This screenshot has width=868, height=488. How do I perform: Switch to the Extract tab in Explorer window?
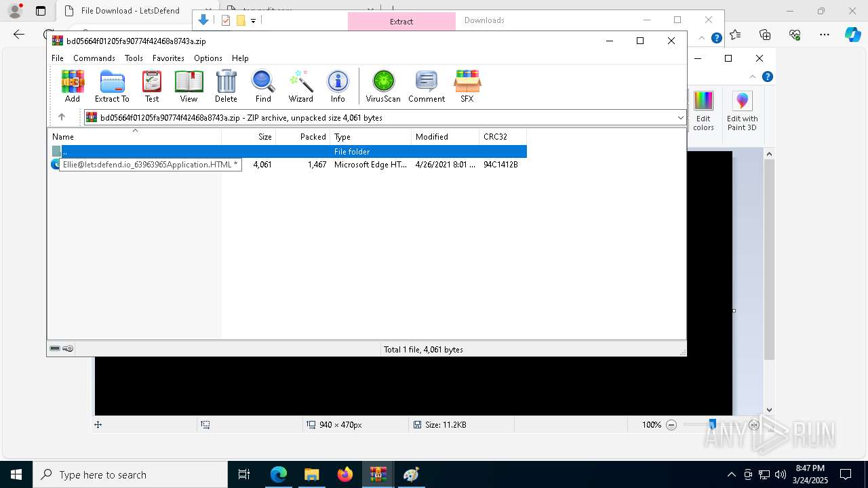(x=401, y=21)
